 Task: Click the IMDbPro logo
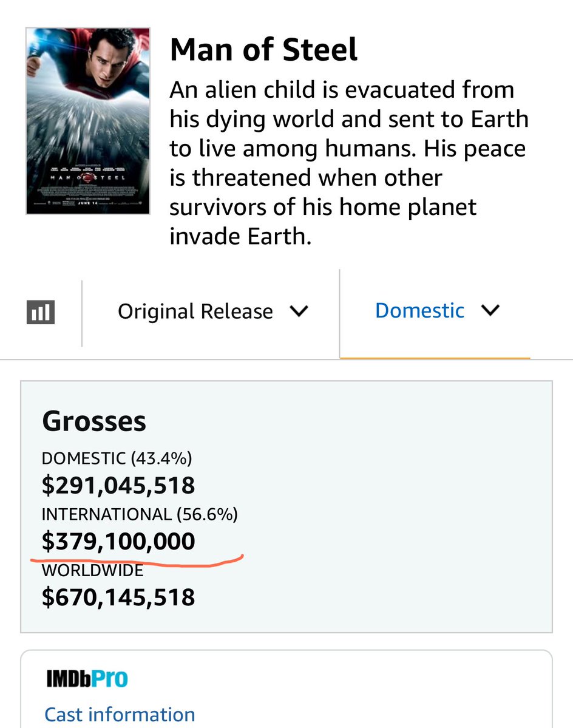point(87,679)
